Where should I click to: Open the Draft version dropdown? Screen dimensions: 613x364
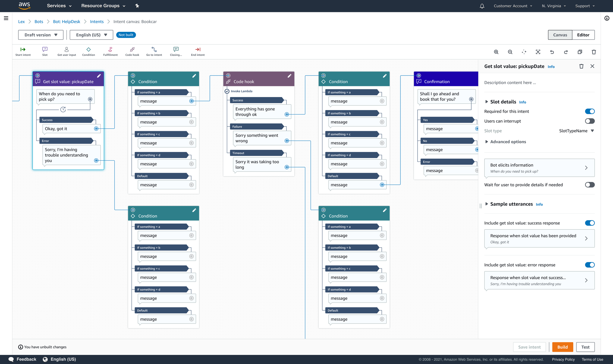pyautogui.click(x=41, y=35)
